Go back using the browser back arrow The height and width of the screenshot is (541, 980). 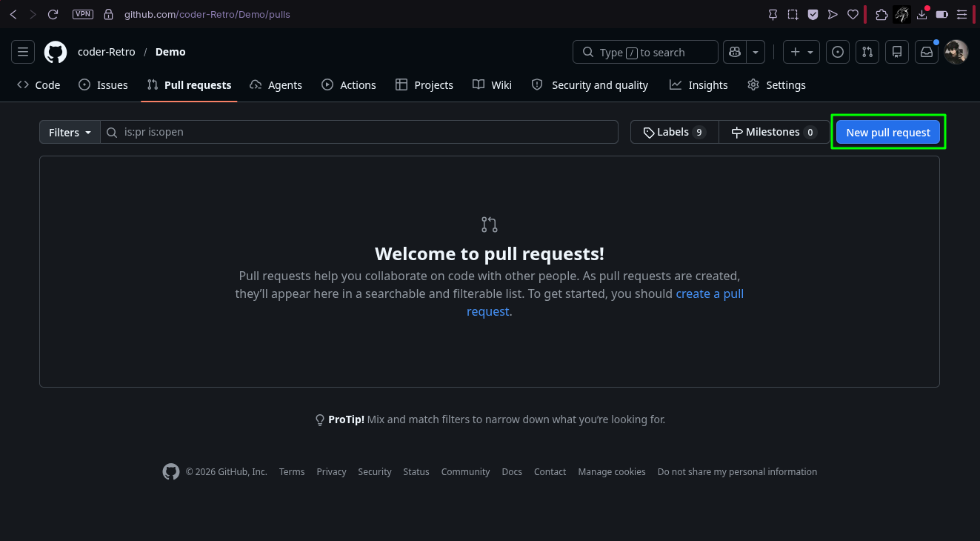(x=13, y=14)
